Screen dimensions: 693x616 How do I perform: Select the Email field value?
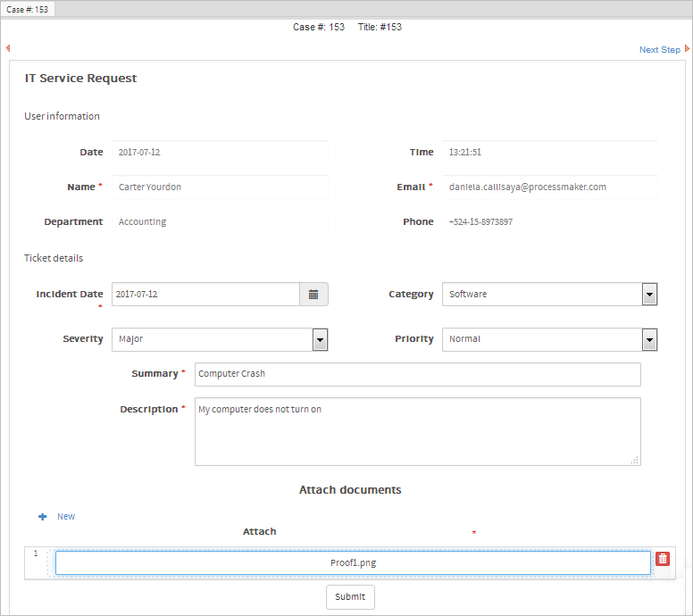(x=549, y=187)
